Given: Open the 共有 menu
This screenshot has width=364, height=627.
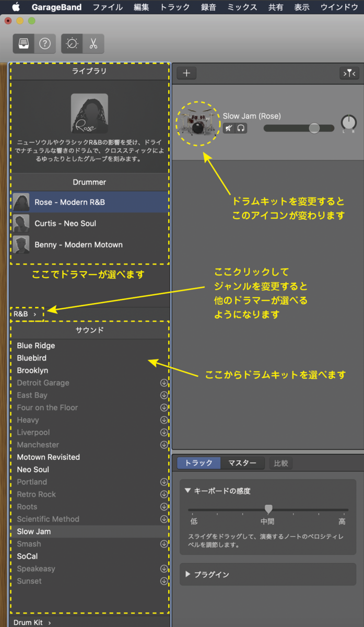Looking at the screenshot, I should click(276, 7).
